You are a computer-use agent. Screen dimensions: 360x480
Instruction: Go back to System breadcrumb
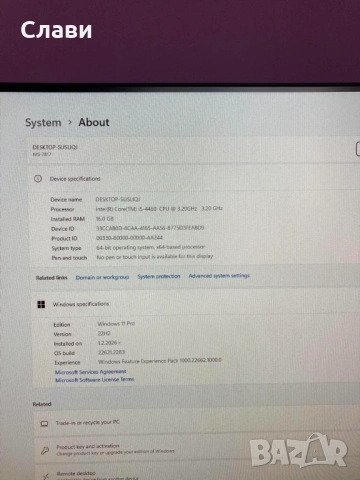(x=43, y=123)
